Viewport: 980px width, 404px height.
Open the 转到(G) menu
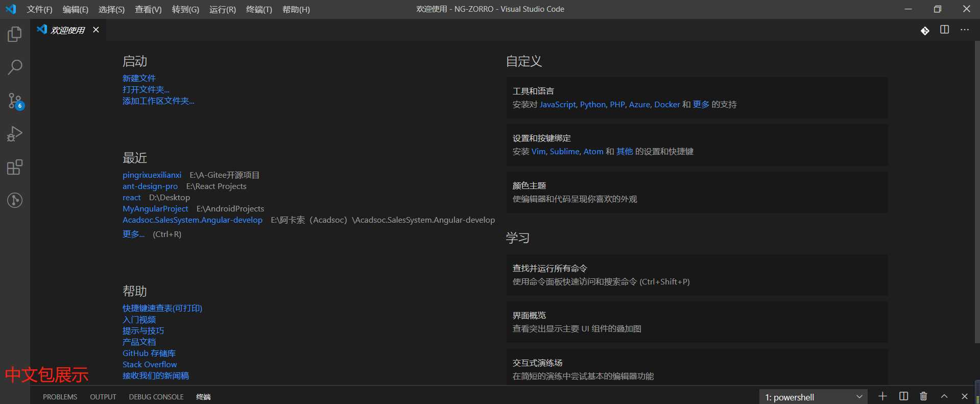click(185, 9)
